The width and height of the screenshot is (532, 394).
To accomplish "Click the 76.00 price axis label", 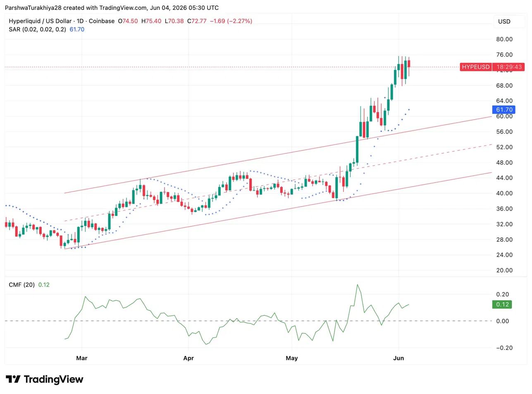I will (x=504, y=55).
